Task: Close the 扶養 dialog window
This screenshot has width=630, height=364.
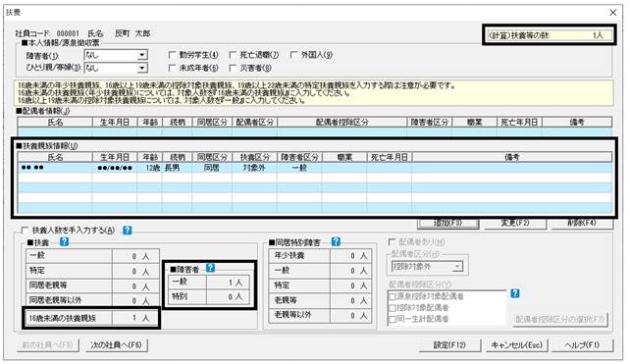Action: pos(613,13)
